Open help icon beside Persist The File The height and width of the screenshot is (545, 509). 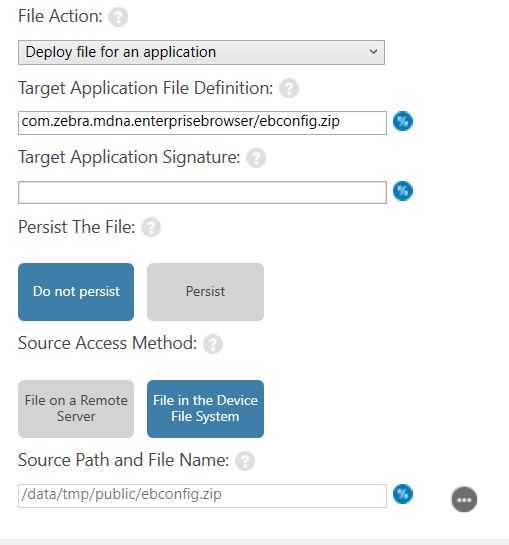pyautogui.click(x=151, y=227)
